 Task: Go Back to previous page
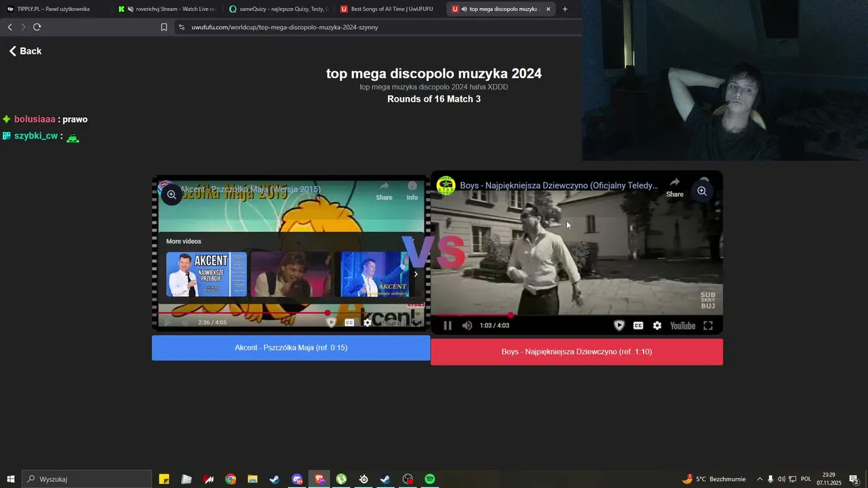click(25, 51)
